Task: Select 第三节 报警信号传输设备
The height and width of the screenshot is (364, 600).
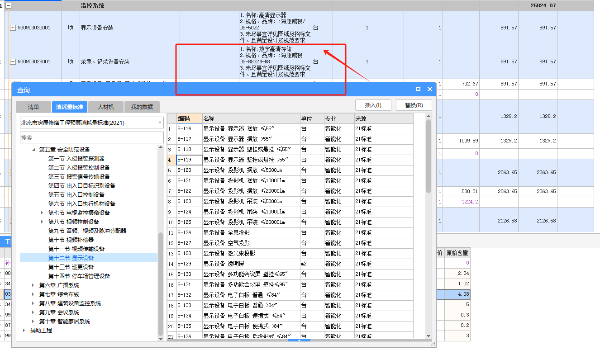Action: pyautogui.click(x=79, y=177)
